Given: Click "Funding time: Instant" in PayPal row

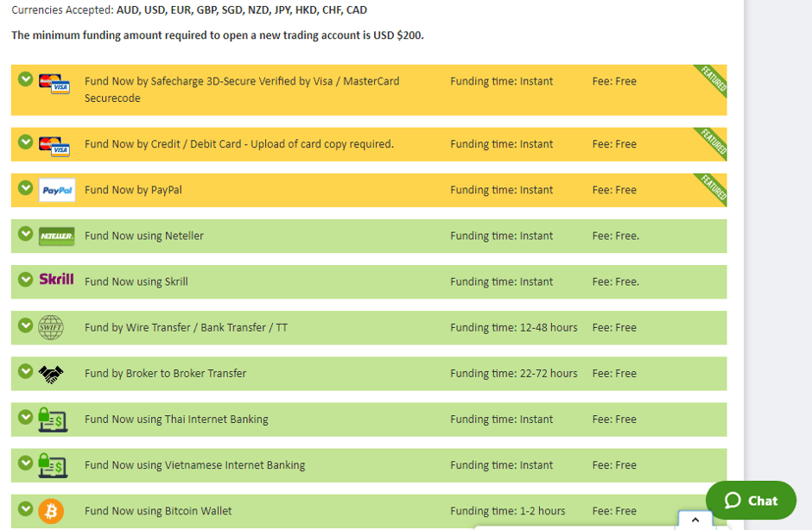Looking at the screenshot, I should [x=501, y=190].
